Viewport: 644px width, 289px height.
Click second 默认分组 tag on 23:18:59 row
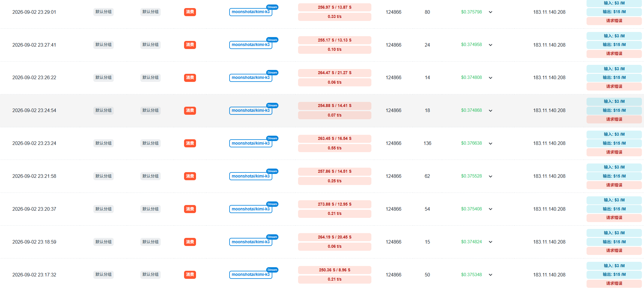coord(151,242)
